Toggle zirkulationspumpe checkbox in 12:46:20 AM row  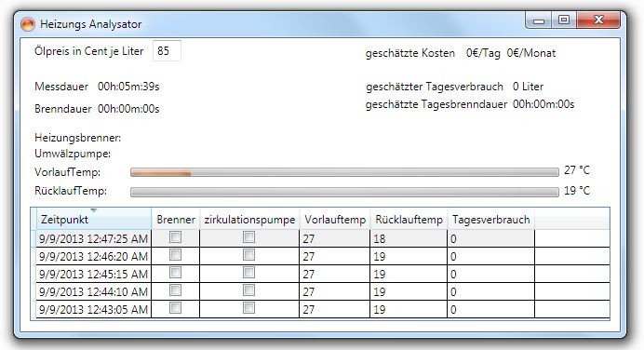point(248,255)
